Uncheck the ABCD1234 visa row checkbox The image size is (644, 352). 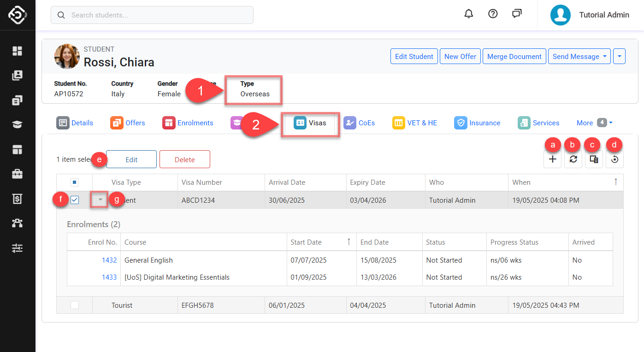click(x=75, y=200)
